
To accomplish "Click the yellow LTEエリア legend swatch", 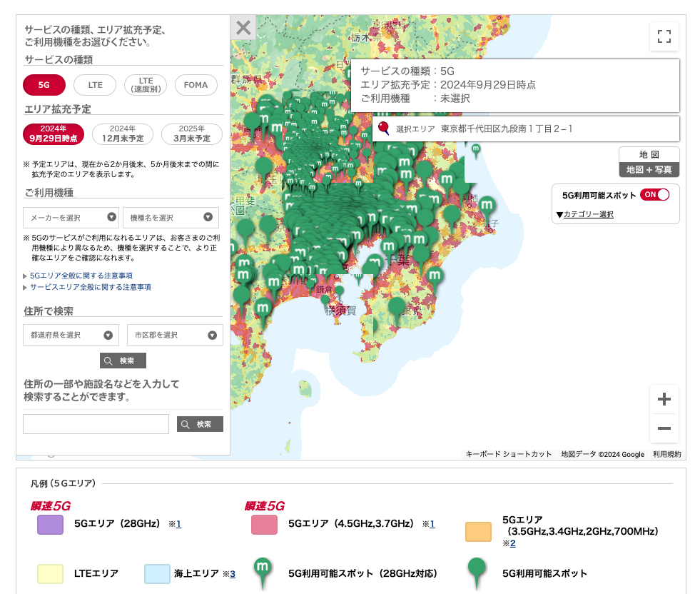I will point(50,574).
